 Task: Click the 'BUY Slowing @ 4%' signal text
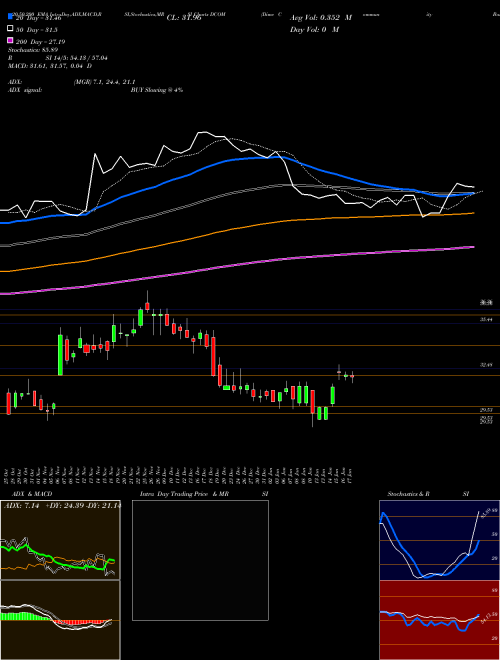click(157, 90)
